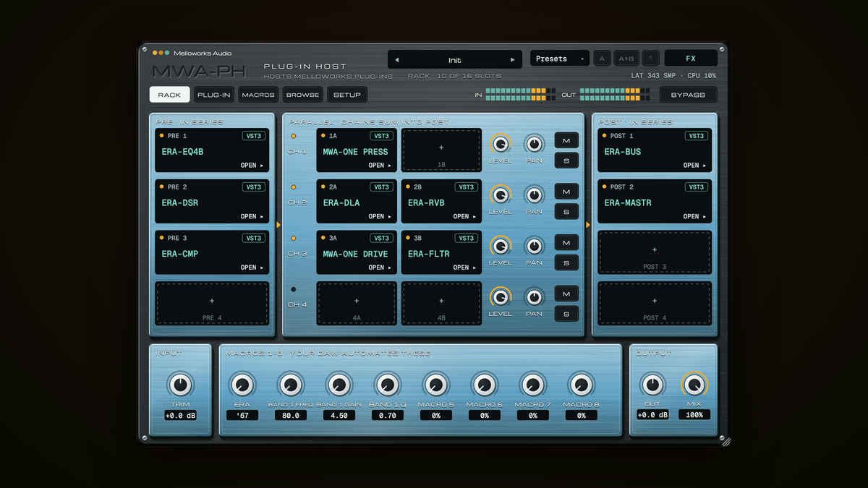
Task: Add a plug-in to empty PRE 4 slot
Action: [212, 304]
